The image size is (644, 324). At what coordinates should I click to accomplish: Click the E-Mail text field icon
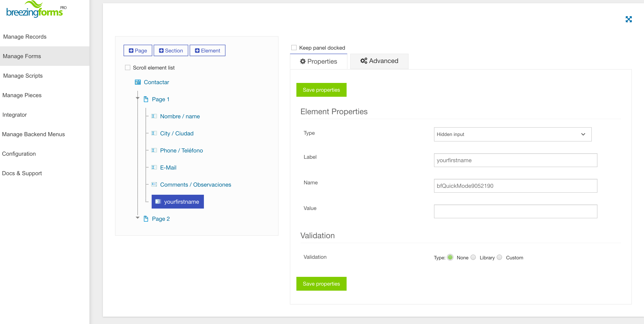(154, 167)
